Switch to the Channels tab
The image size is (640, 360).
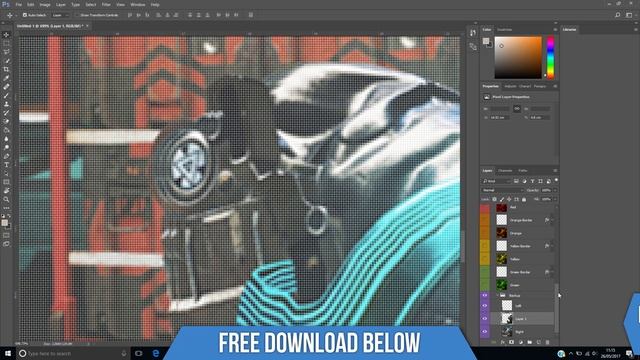pyautogui.click(x=505, y=171)
